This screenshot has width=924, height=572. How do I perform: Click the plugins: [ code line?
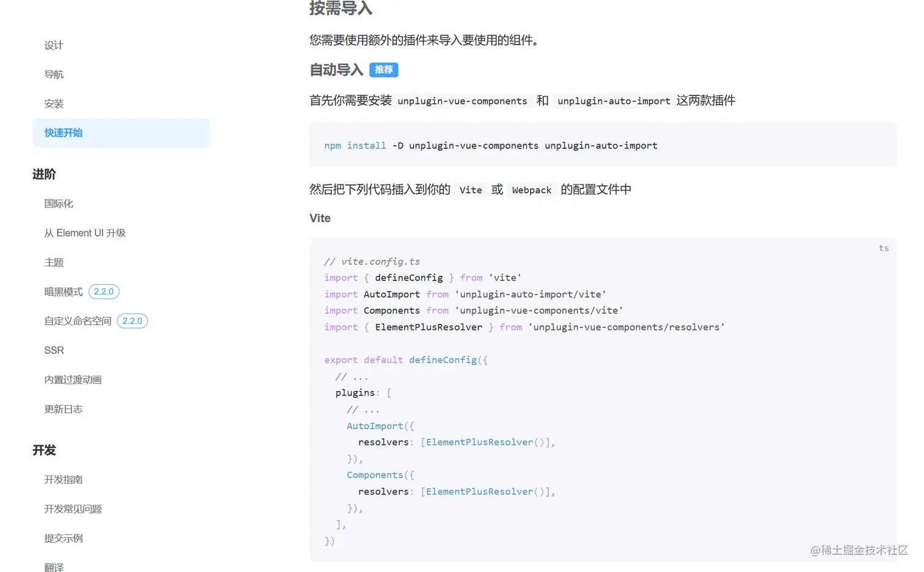[364, 393]
